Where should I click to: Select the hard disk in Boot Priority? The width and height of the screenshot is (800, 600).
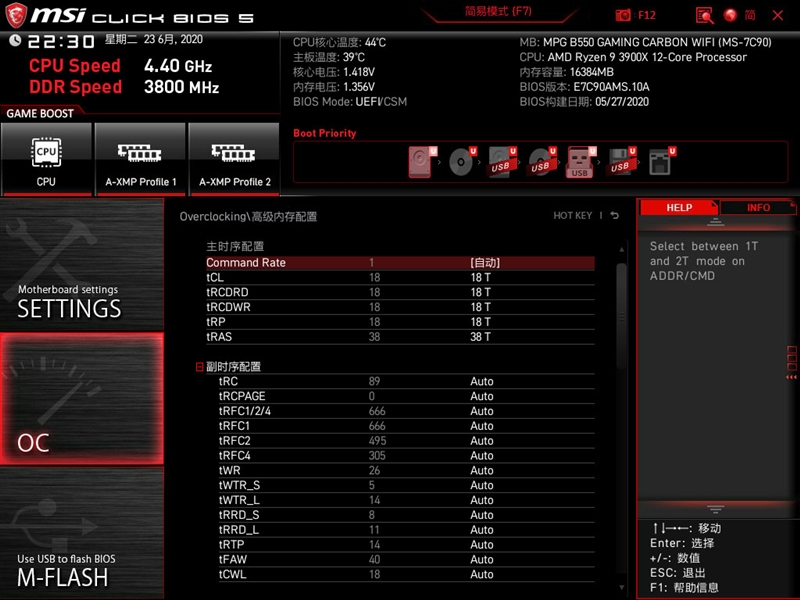[420, 162]
